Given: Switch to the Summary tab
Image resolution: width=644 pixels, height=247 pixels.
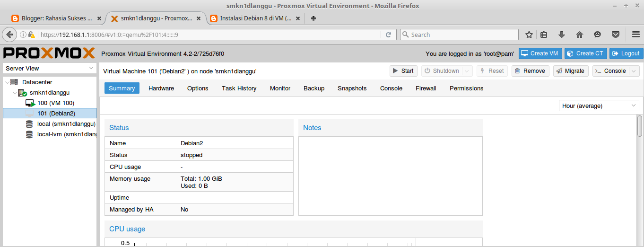Looking at the screenshot, I should (x=122, y=88).
